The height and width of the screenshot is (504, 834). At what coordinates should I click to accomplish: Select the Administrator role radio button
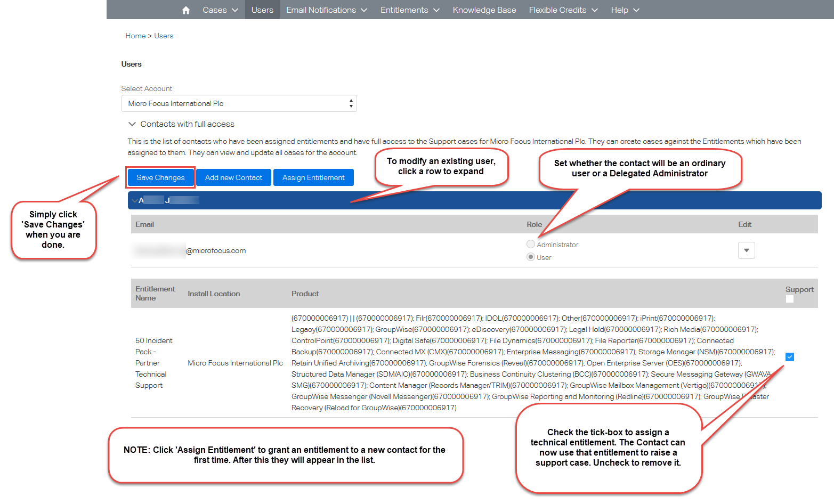point(531,244)
